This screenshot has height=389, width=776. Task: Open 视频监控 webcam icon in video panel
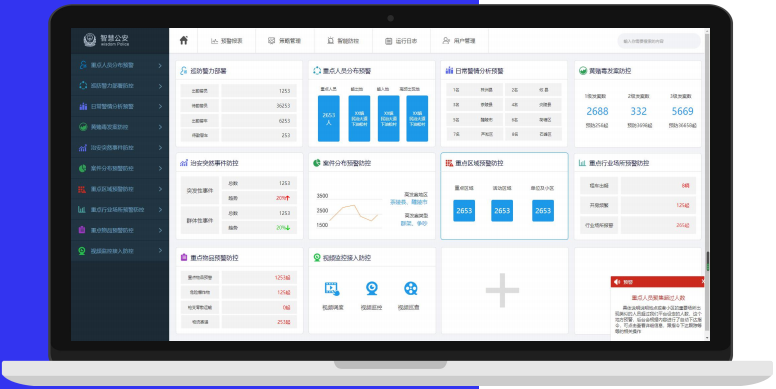point(372,288)
